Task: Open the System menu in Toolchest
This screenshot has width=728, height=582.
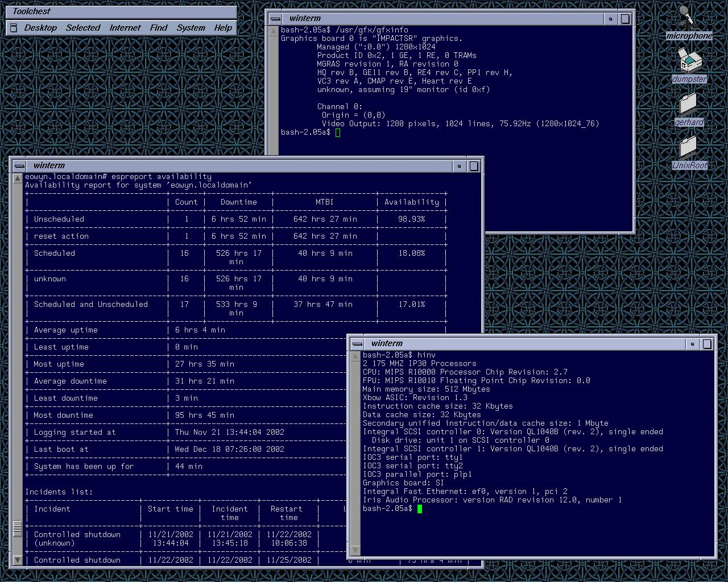Action: [191, 28]
